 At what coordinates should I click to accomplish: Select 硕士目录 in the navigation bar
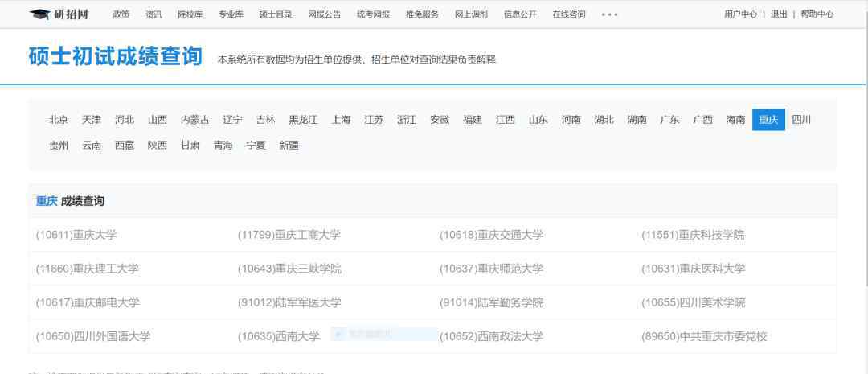[276, 14]
